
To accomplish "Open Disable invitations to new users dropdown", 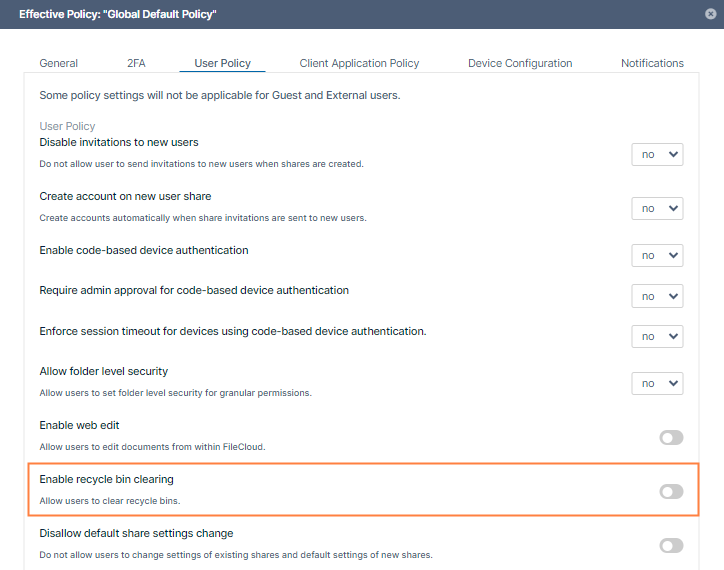I will (x=657, y=154).
